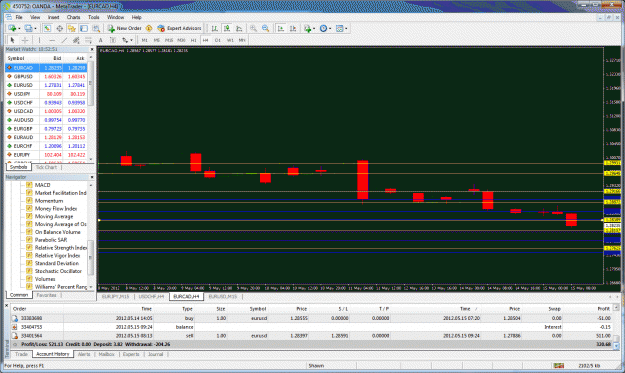Toggle the MN timeframe button
Image resolution: width=625 pixels, height=373 pixels.
(242, 40)
